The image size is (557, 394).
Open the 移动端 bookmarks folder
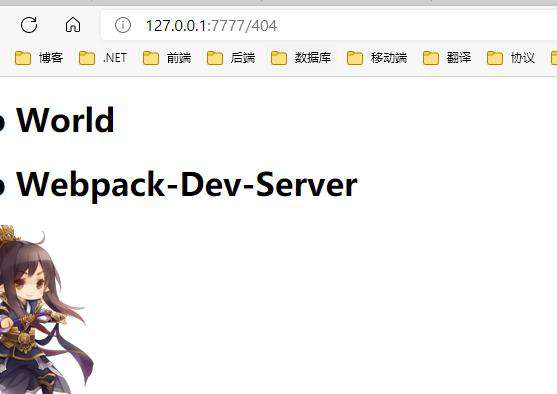(377, 58)
